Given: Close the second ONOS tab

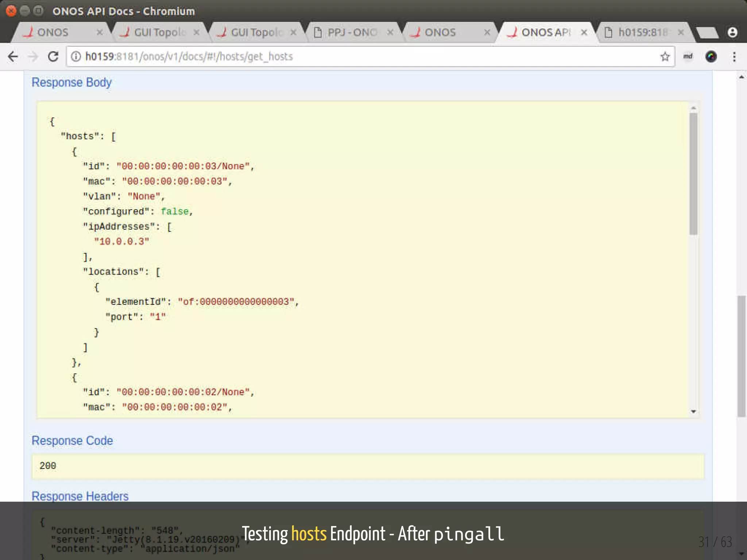Looking at the screenshot, I should [487, 32].
